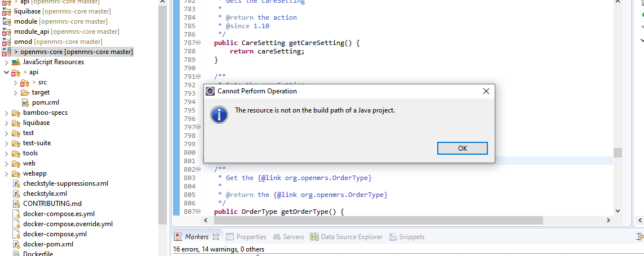Select docker-compose.yml in the project tree
The width and height of the screenshot is (644, 256).
[x=55, y=234]
